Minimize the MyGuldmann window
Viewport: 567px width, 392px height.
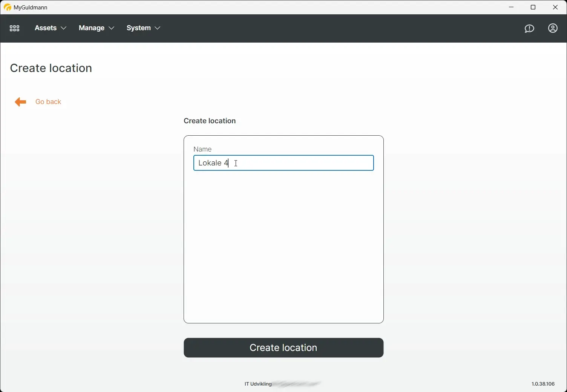[511, 7]
